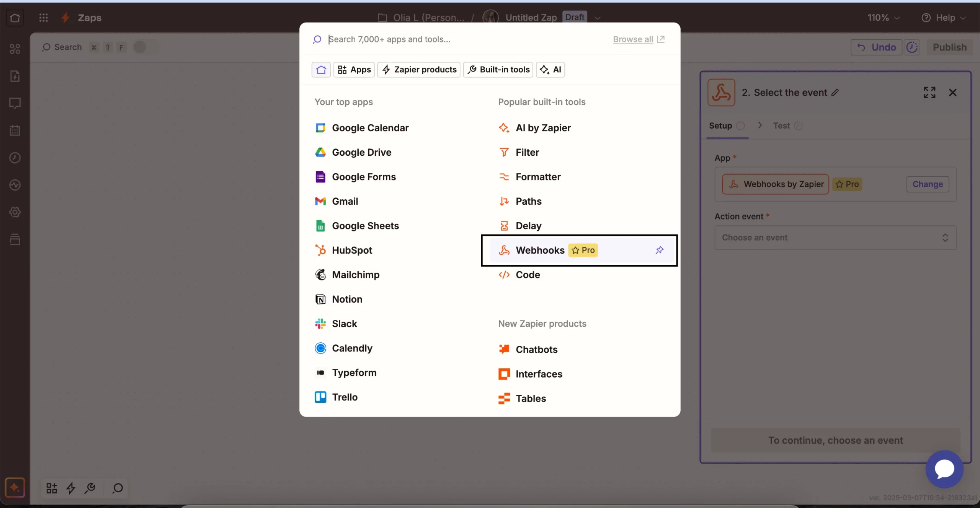Pin the Webhooks tool with pin icon

pyautogui.click(x=659, y=250)
